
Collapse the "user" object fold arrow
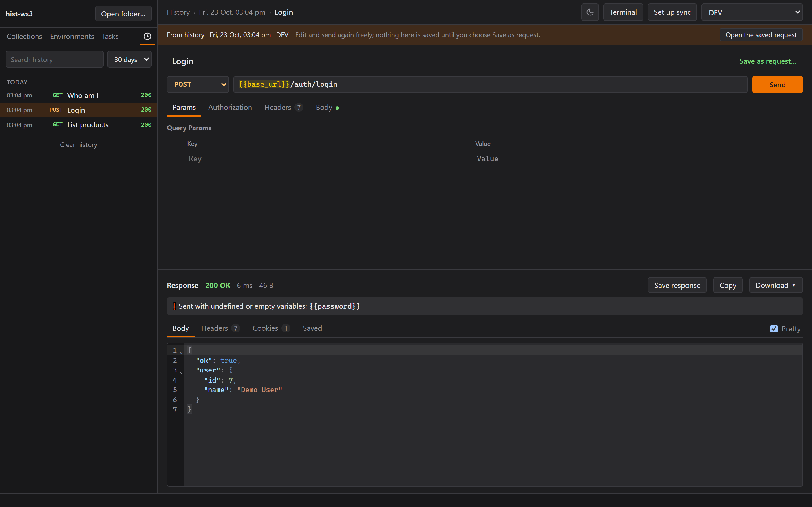tap(181, 372)
